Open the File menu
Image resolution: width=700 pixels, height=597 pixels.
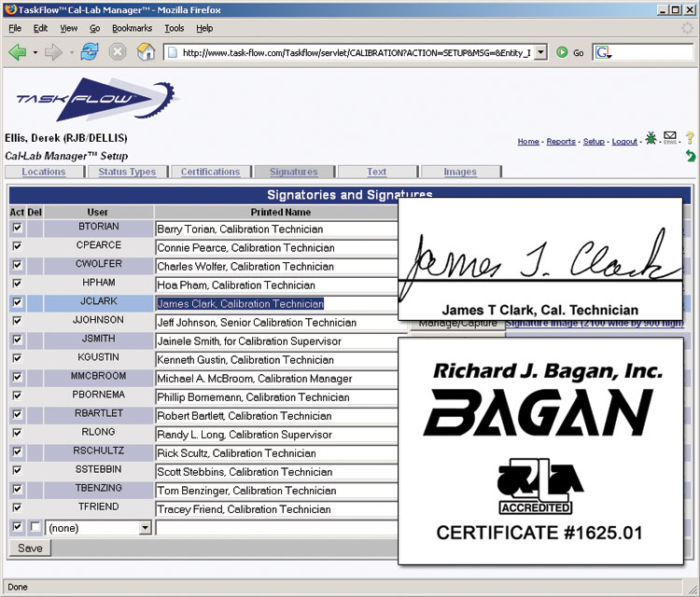pyautogui.click(x=15, y=29)
